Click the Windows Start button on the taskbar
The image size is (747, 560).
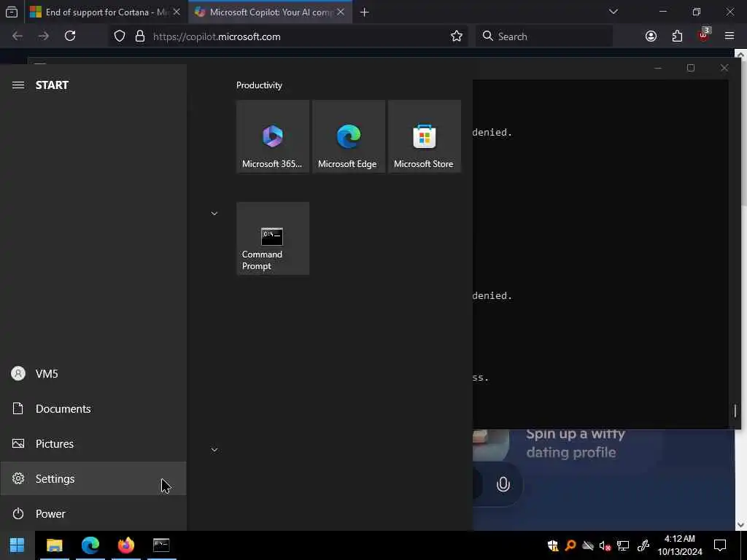pos(18,545)
